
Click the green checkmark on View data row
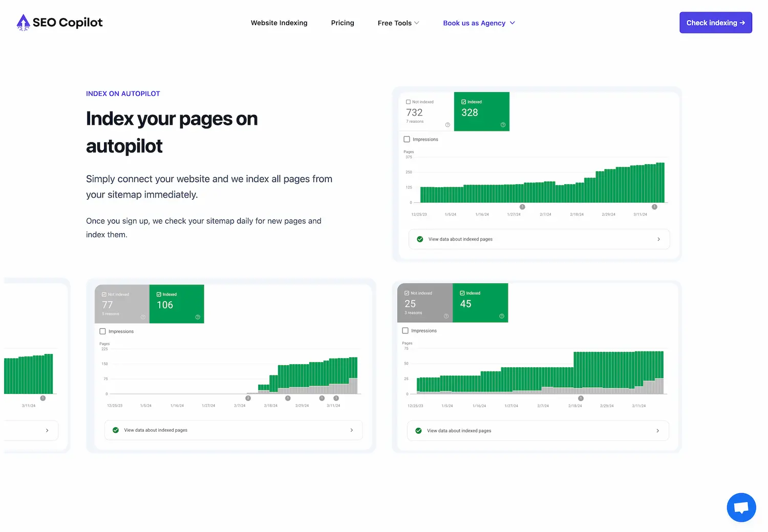(x=420, y=239)
